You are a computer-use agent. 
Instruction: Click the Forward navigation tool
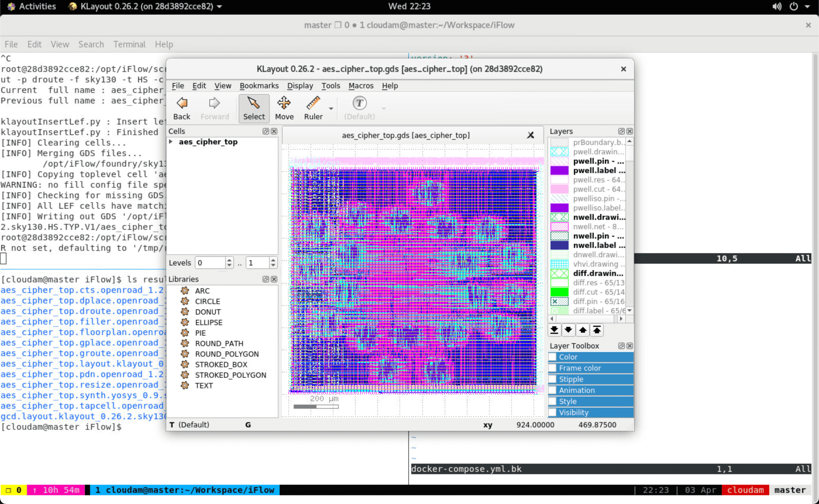(214, 108)
